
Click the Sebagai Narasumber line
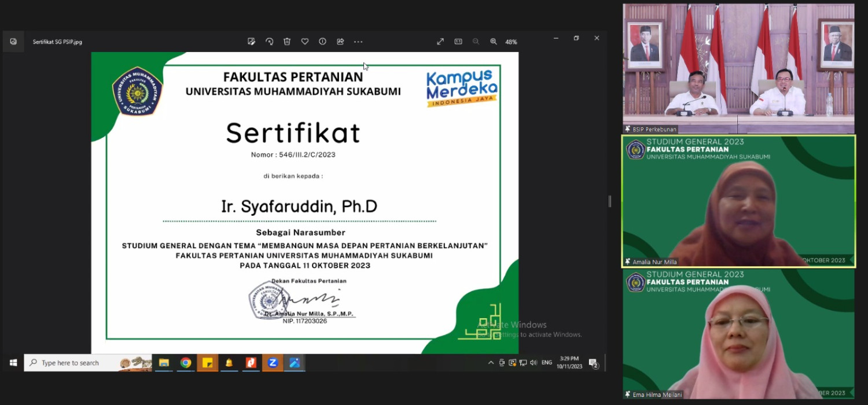tap(301, 233)
